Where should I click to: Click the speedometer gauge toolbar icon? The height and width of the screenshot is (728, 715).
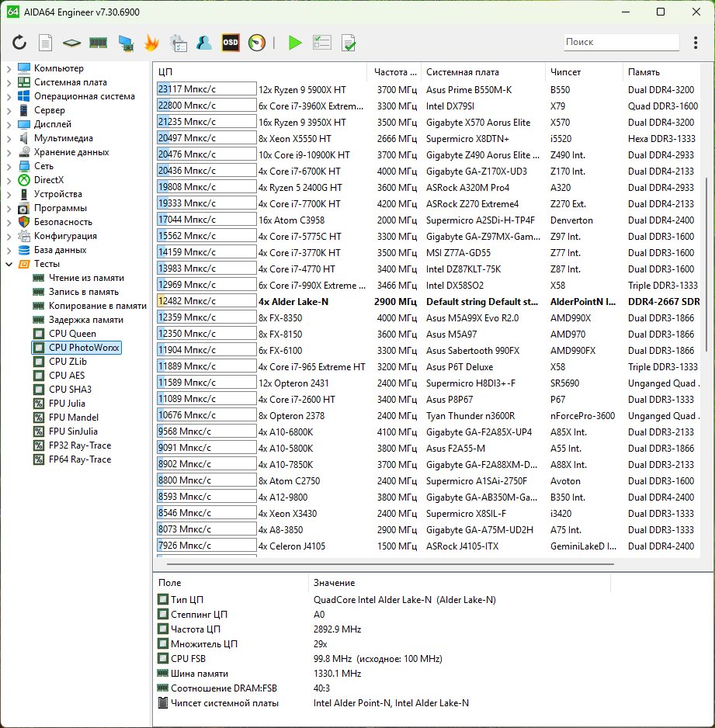coord(257,43)
